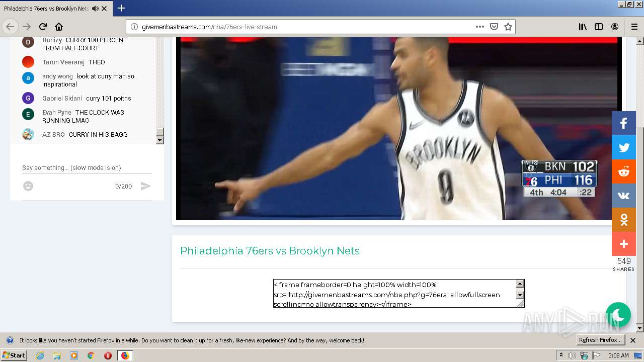
Task: Click the chat scrollbar down arrow
Action: (x=160, y=140)
